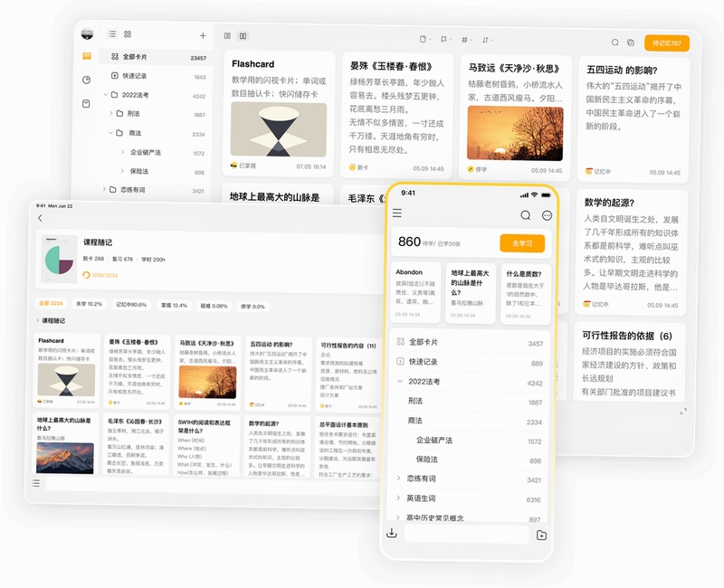Screen dimensions: 724x588
Task: Tap the more options icon on phone
Action: (x=547, y=215)
